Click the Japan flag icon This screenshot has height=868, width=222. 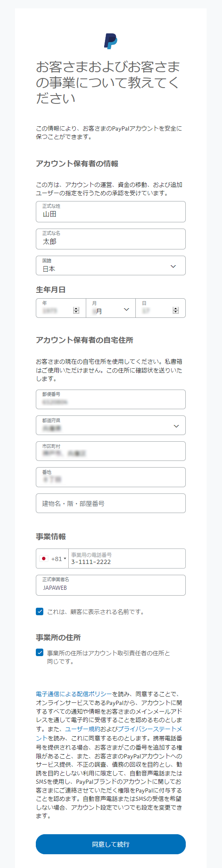pos(44,559)
